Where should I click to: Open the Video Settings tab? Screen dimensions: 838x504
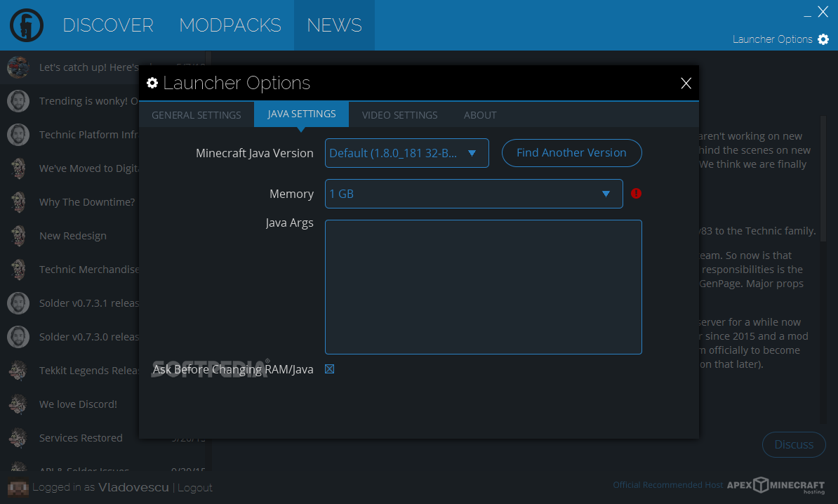(x=399, y=115)
